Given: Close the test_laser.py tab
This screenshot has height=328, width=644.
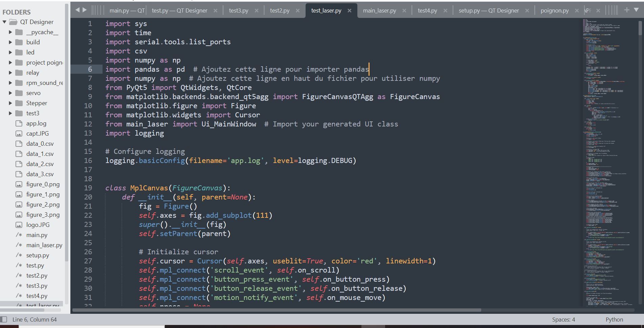Looking at the screenshot, I should [350, 10].
